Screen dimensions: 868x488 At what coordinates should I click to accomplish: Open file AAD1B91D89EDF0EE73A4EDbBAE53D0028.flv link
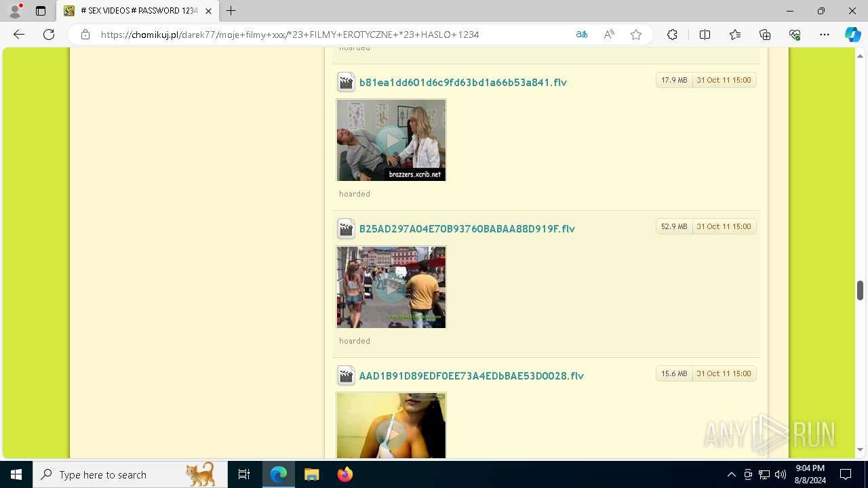point(471,375)
